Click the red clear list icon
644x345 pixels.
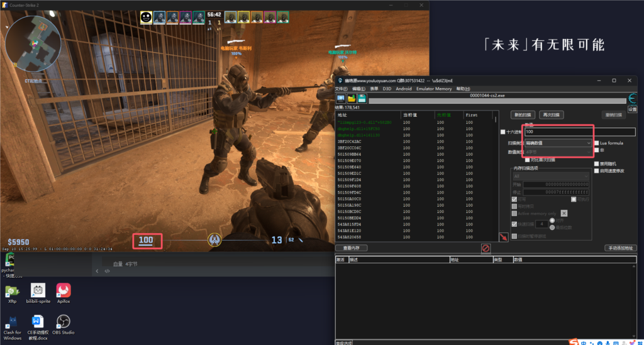coord(486,248)
